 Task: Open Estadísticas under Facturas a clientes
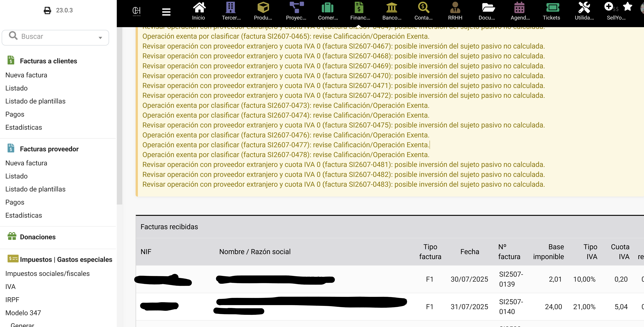click(24, 127)
